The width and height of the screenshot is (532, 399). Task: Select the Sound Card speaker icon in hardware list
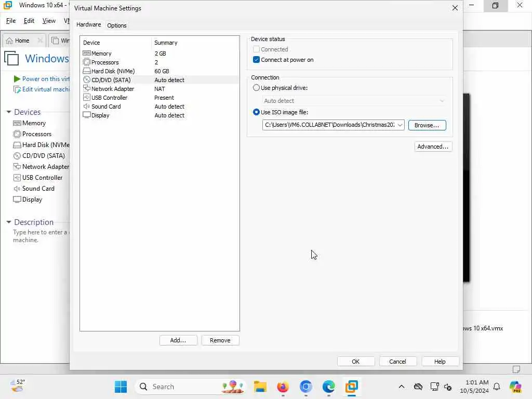tap(87, 106)
